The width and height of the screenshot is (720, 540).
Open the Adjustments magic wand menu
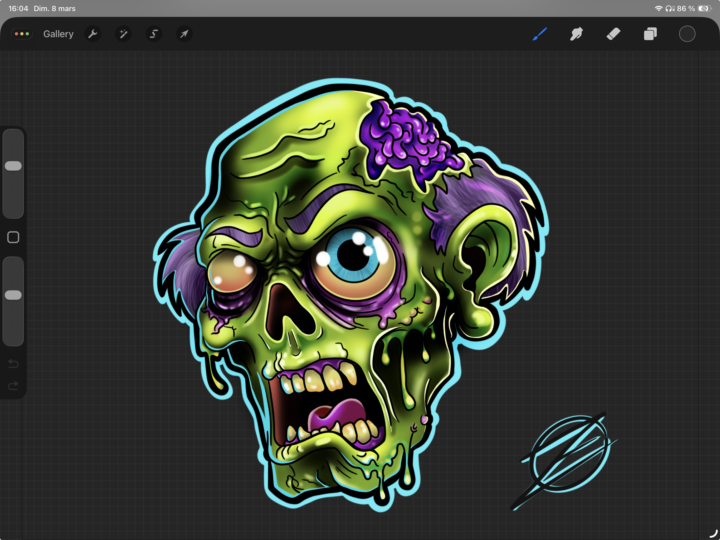(x=123, y=34)
